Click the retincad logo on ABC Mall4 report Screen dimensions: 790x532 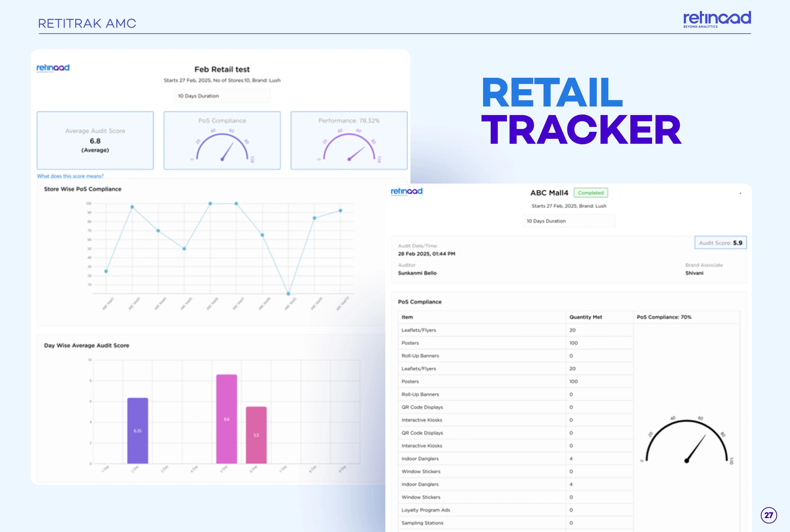pyautogui.click(x=406, y=191)
